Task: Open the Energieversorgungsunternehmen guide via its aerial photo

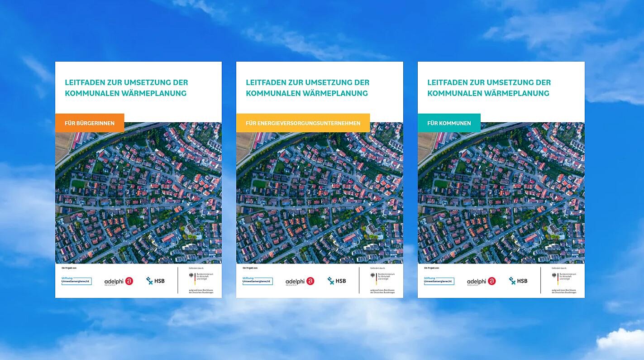Action: (x=320, y=199)
